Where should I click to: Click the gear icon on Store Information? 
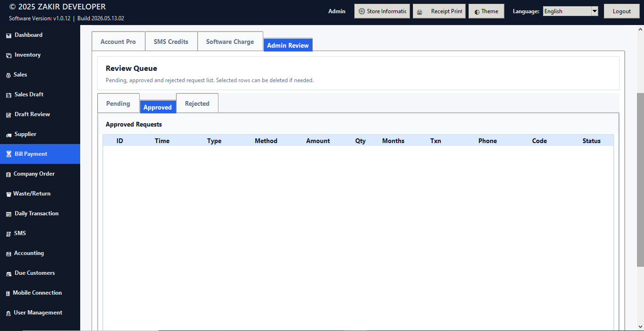362,11
